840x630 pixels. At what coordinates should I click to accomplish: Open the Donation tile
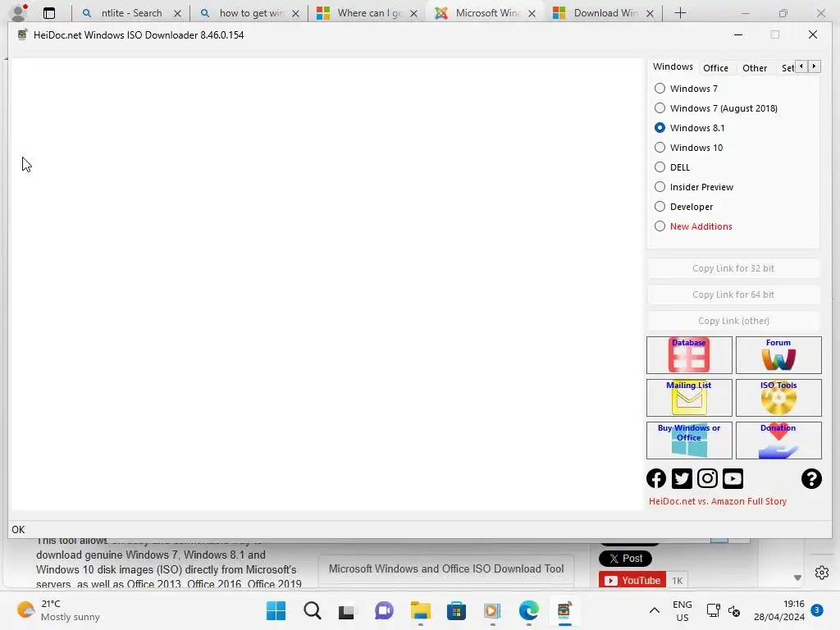coord(778,441)
